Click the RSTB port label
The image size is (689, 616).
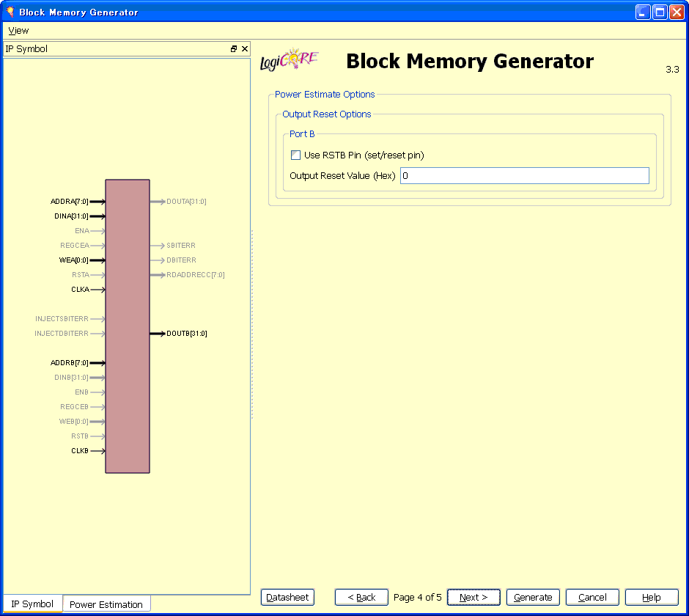coord(80,436)
